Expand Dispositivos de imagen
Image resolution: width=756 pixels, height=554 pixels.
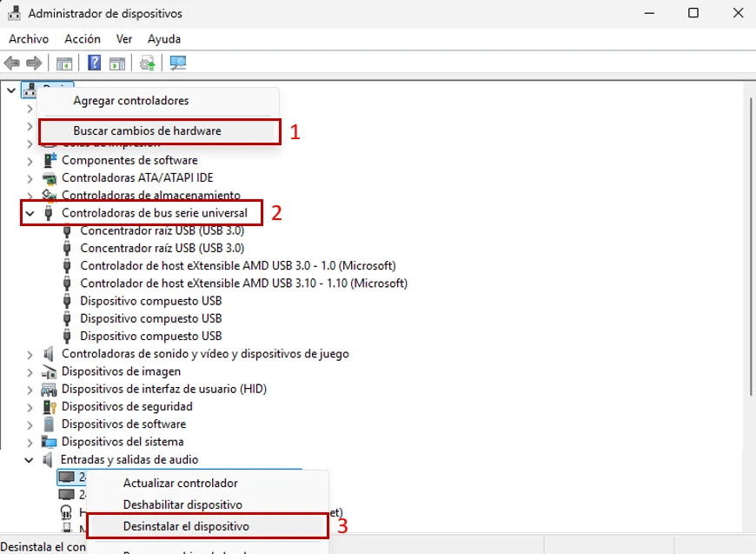tap(30, 372)
